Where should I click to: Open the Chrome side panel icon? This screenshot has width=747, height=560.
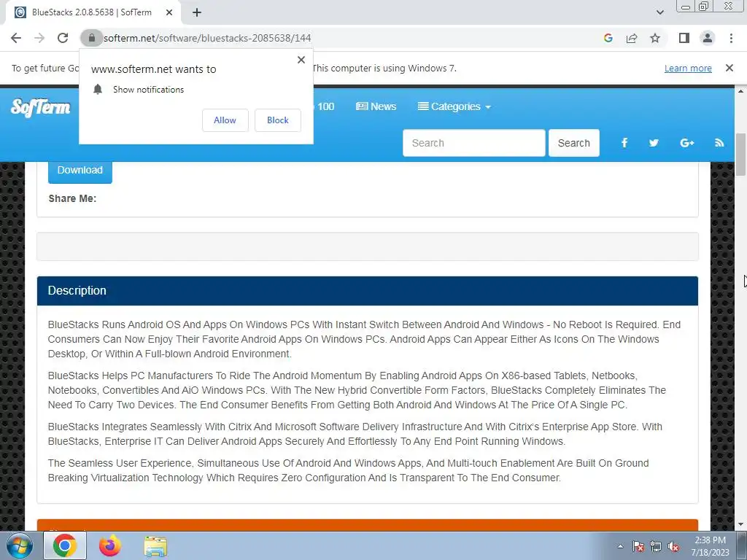(x=684, y=38)
